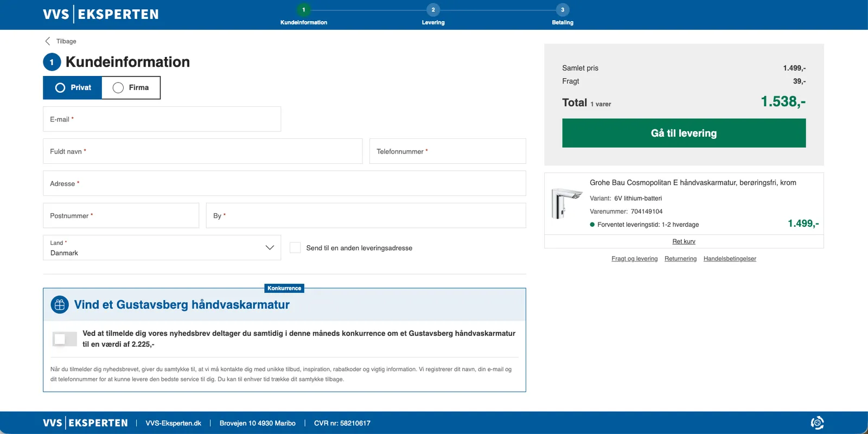
Task: Click the back chevron arrow icon
Action: 48,41
